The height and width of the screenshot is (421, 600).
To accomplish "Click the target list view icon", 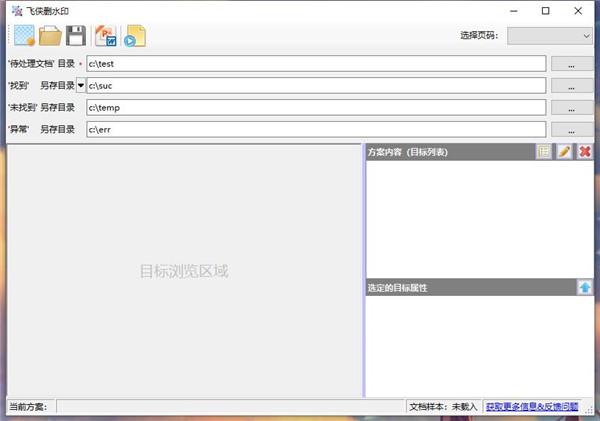I will tap(543, 152).
